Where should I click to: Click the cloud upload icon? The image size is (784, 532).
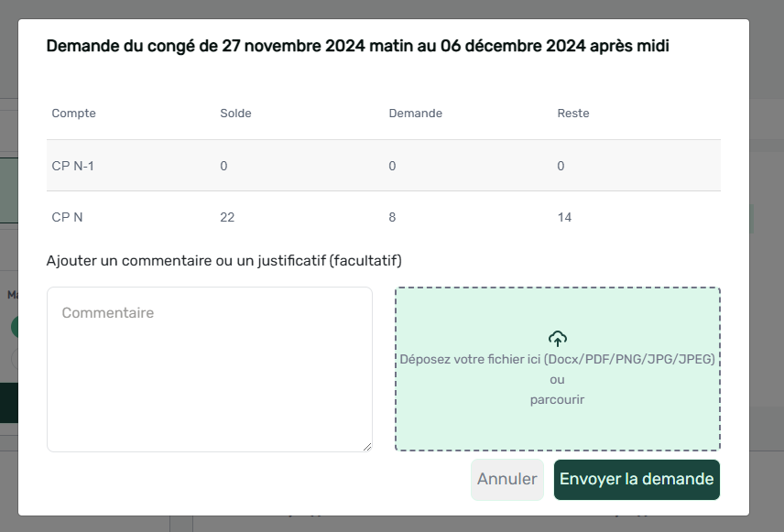557,338
